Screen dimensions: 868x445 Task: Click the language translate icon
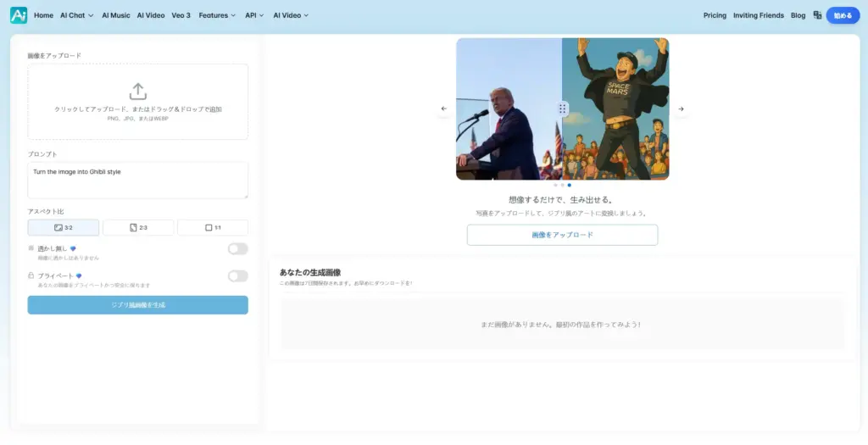pos(817,15)
